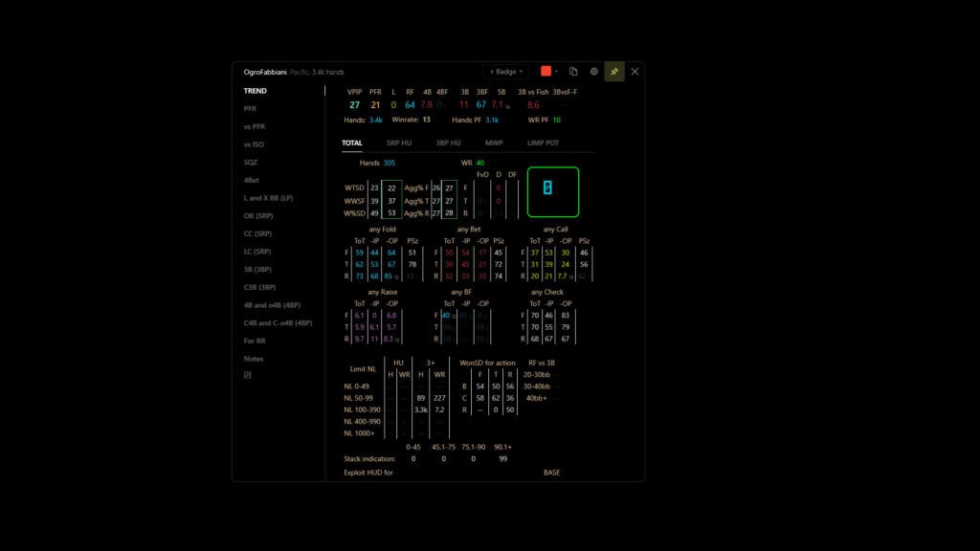Switch to the 3BP HU tab
980x551 pixels.
point(448,143)
